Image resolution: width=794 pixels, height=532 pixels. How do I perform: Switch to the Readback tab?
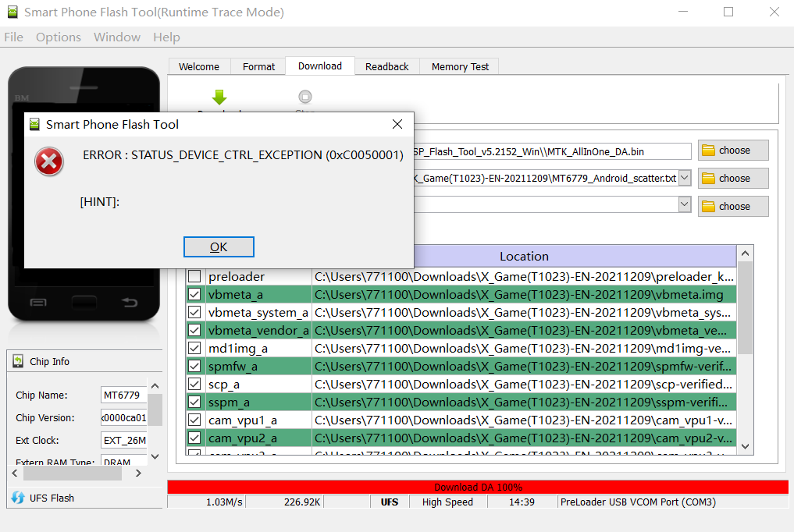[386, 67]
